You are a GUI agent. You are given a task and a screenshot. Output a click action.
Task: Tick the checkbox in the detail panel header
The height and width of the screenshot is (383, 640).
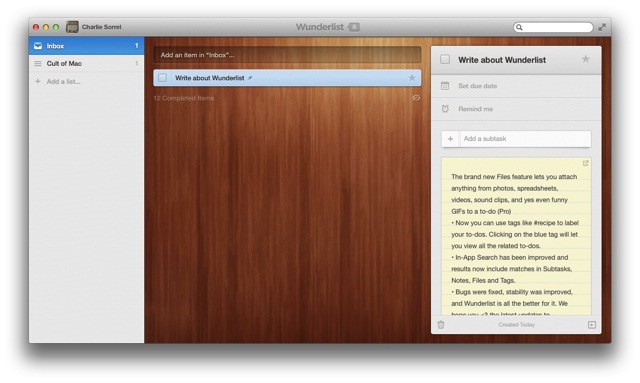[445, 60]
